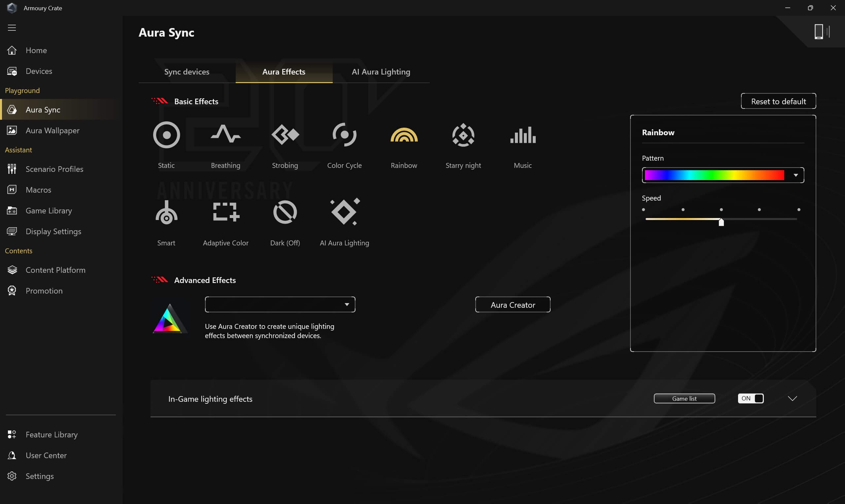Image resolution: width=845 pixels, height=504 pixels.
Task: Close the Armoury Crate window
Action: (x=833, y=8)
